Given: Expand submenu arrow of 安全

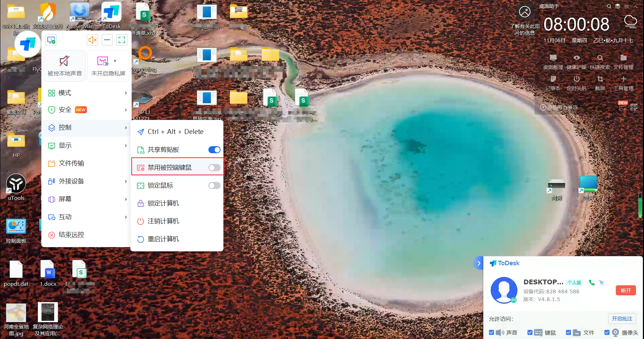Looking at the screenshot, I should click(126, 110).
